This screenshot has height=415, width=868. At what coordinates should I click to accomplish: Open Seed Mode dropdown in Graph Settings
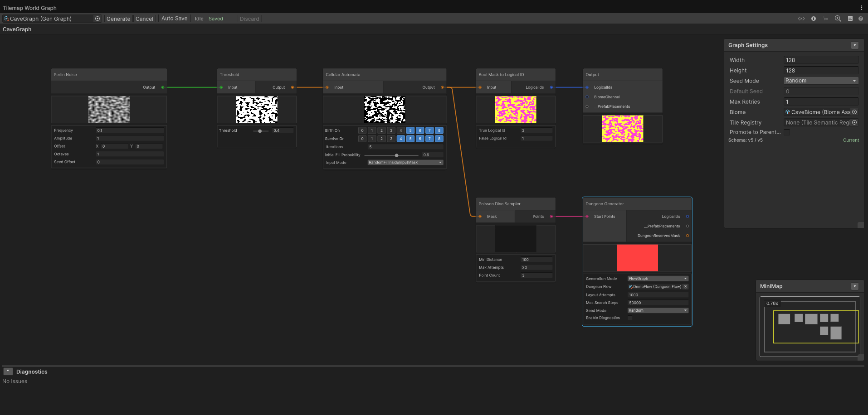821,81
